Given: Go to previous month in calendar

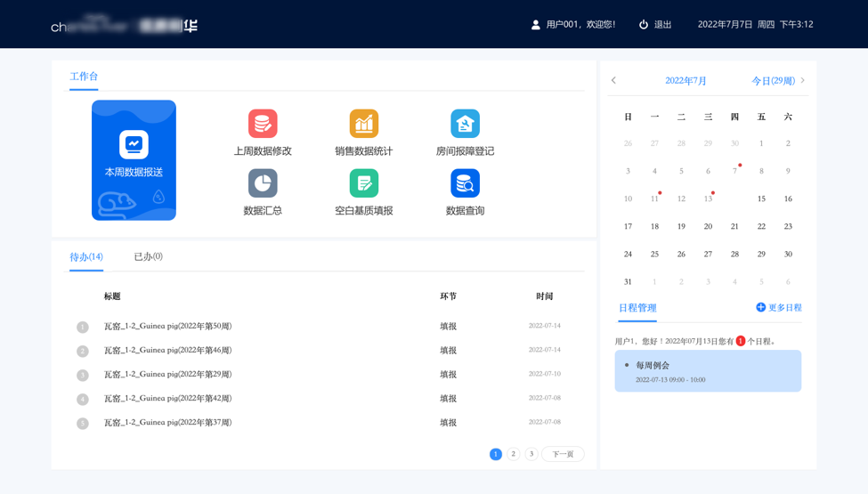Looking at the screenshot, I should coord(613,81).
